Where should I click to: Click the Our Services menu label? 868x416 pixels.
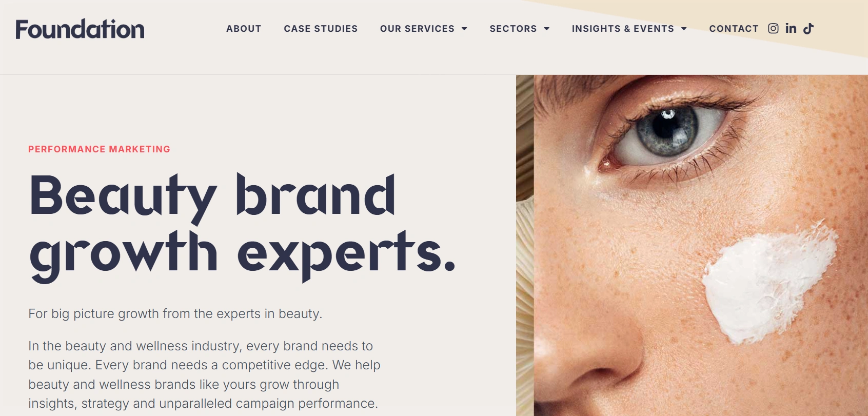417,29
